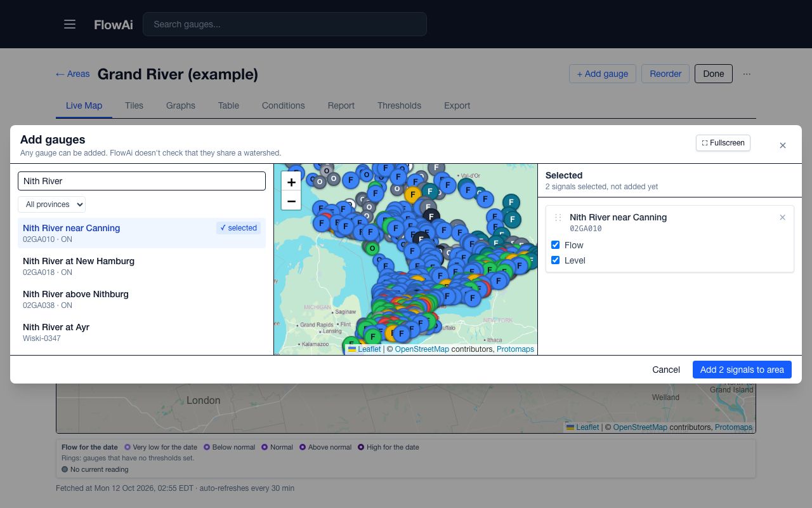This screenshot has height=508, width=812.
Task: Uncheck the Flow signal checkbox
Action: (x=556, y=245)
